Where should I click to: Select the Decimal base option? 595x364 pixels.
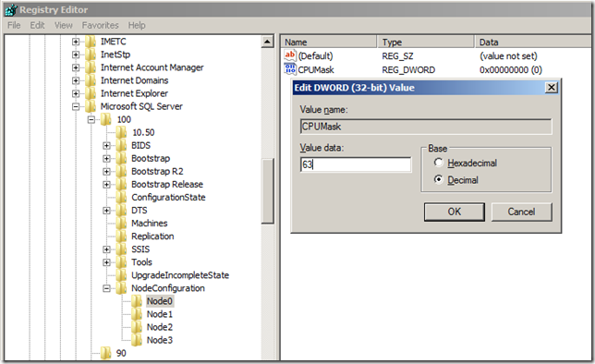tap(438, 179)
